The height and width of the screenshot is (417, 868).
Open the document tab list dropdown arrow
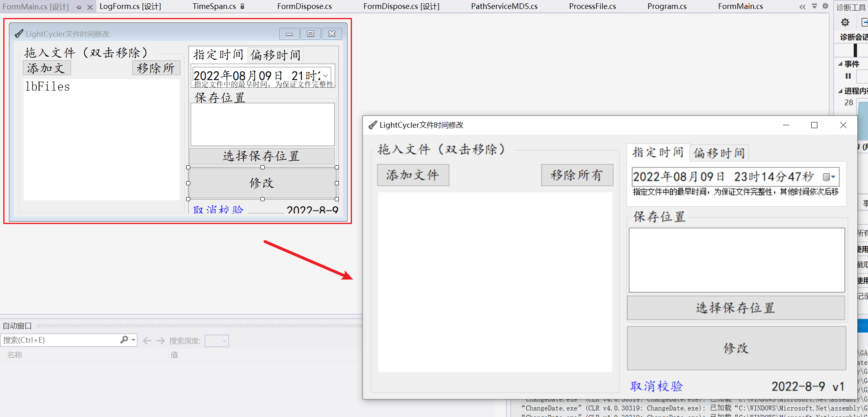pos(815,6)
